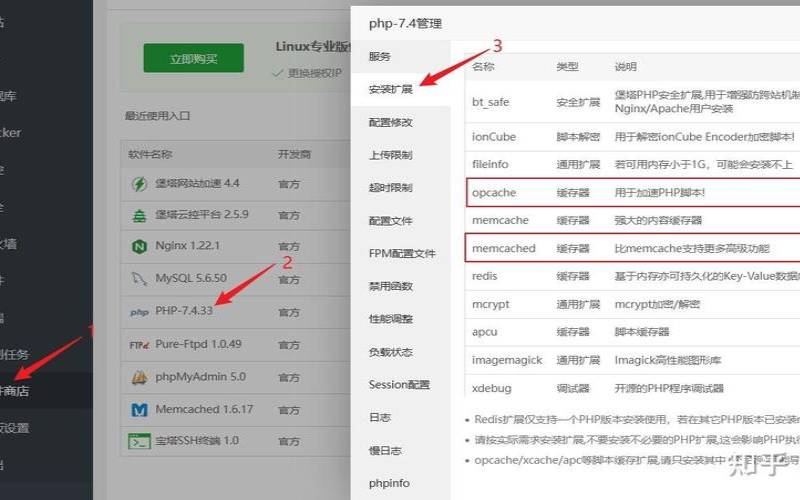
Task: Click the 宝塔网站加速 4.4 lightning icon
Action: pyautogui.click(x=139, y=184)
